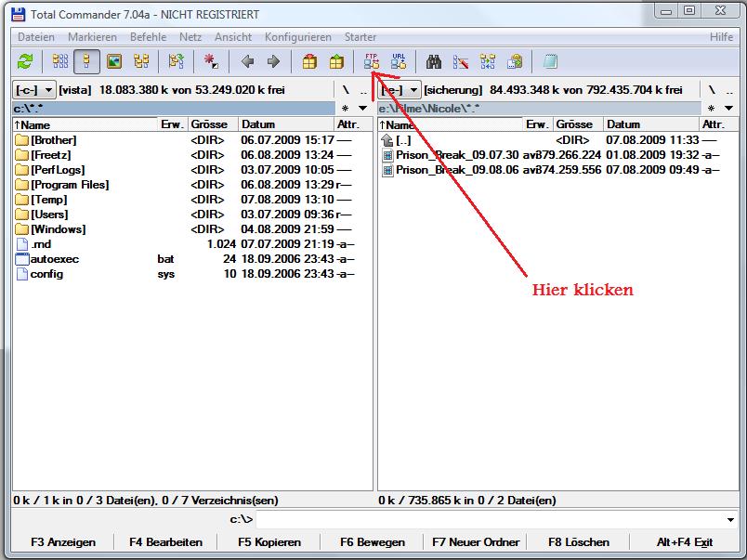Go back using the left arrow icon

247,61
